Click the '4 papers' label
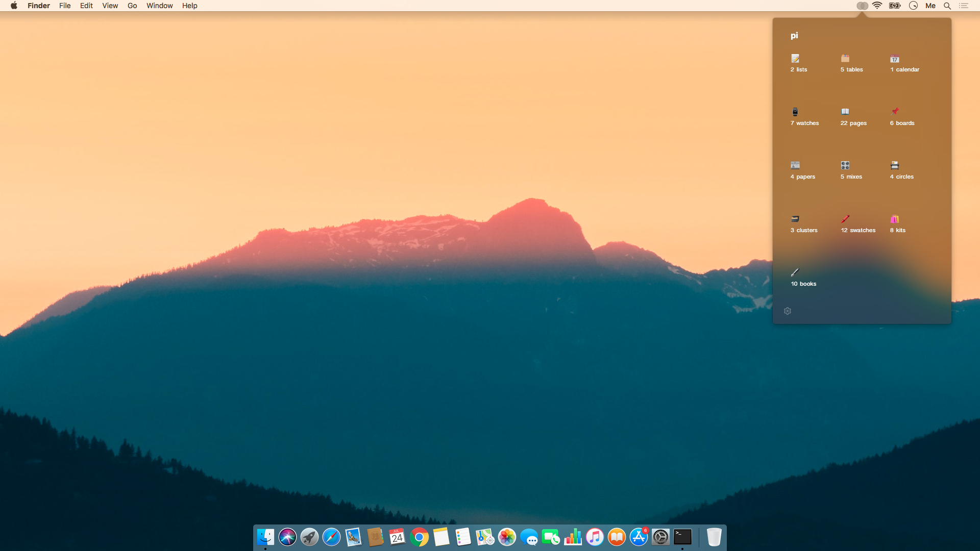Screen dimensions: 980x551 pos(803,177)
